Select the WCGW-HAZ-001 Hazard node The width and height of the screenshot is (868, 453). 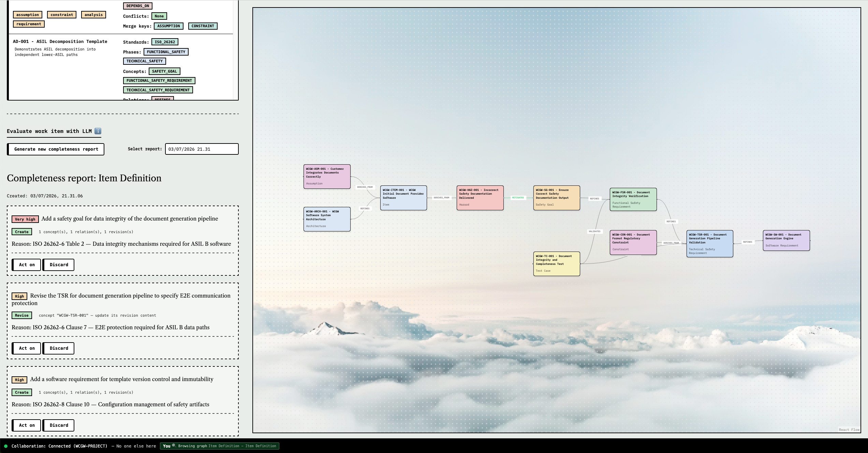[x=480, y=198]
